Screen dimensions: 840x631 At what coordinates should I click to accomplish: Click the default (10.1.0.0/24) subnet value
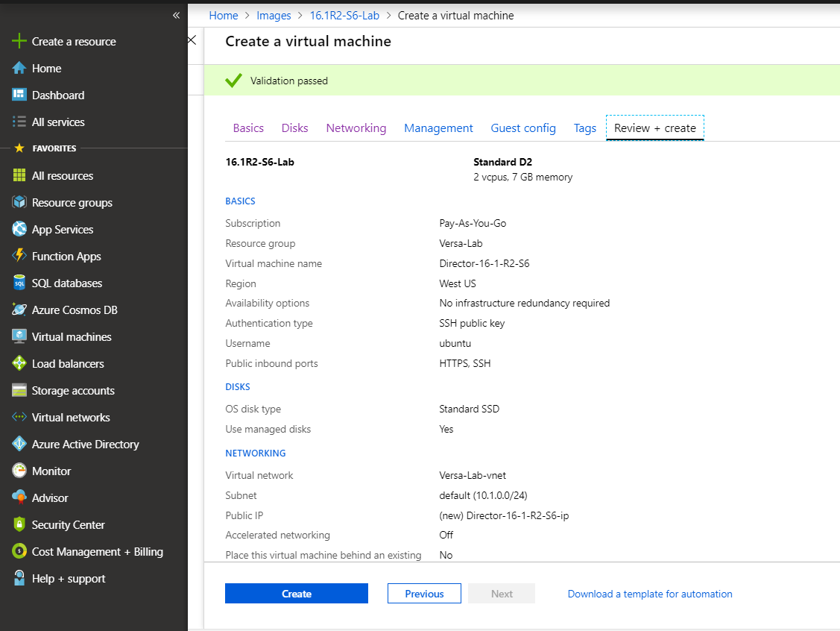[x=483, y=495]
